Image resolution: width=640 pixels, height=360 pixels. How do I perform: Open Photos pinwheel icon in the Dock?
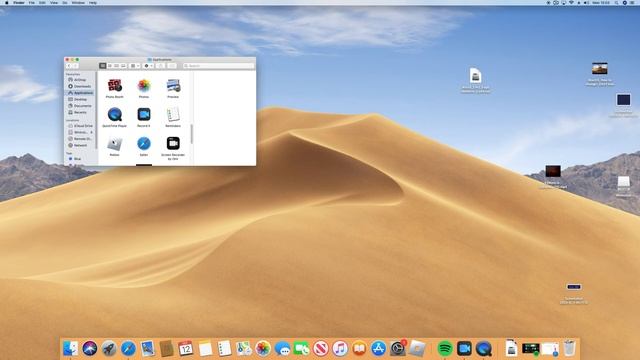pyautogui.click(x=263, y=349)
